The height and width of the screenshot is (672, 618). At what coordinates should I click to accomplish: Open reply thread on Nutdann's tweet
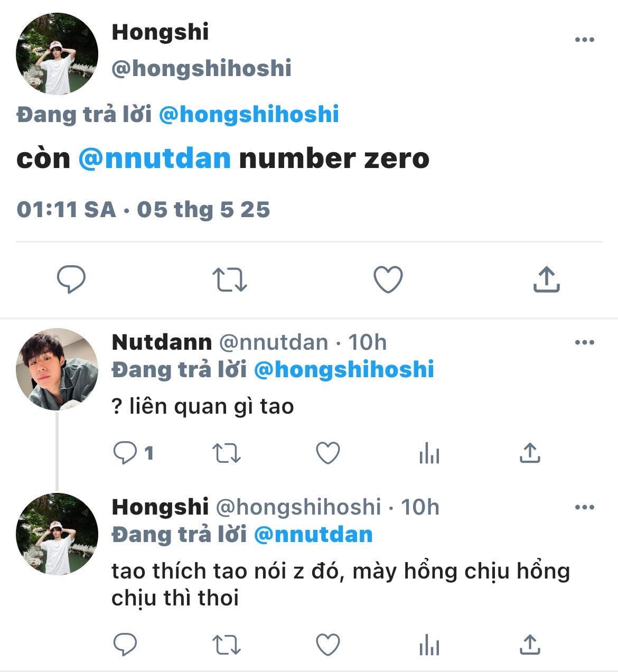(134, 453)
